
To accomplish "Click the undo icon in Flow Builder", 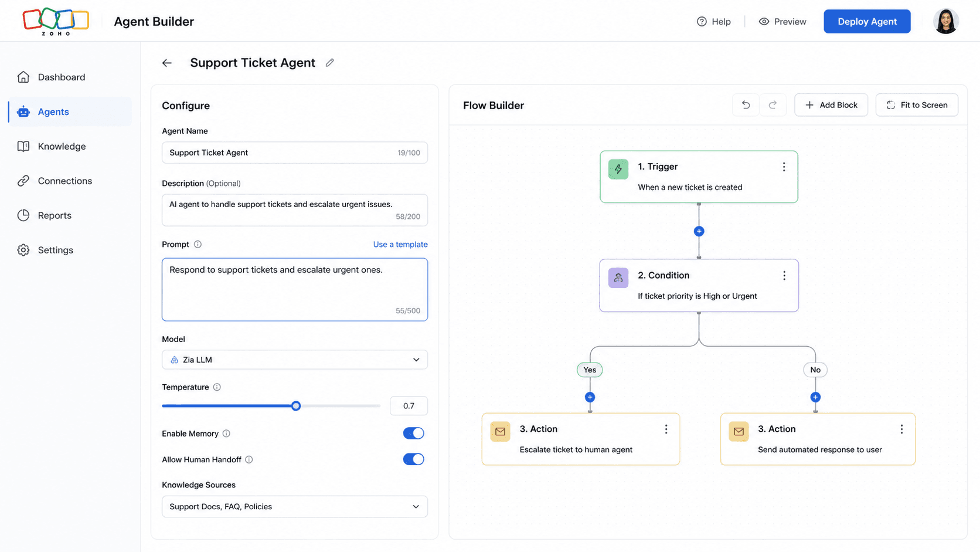I will click(x=746, y=105).
